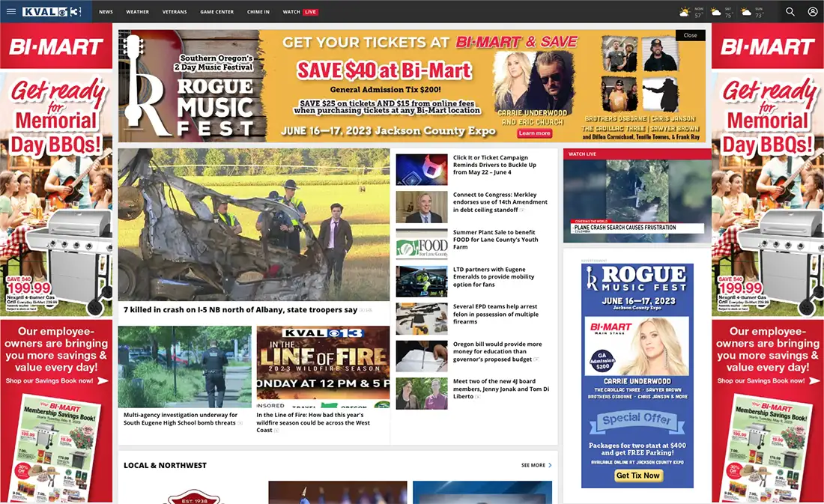This screenshot has height=504, width=824.
Task: Open the education bill story thumbnail
Action: point(422,356)
